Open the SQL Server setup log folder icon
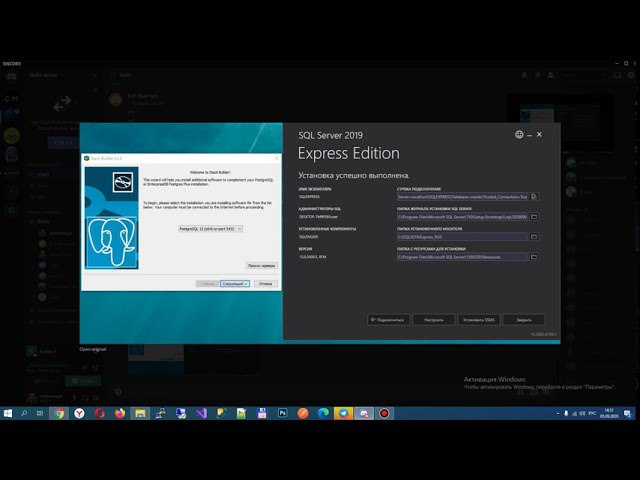640x480 pixels. tap(534, 217)
